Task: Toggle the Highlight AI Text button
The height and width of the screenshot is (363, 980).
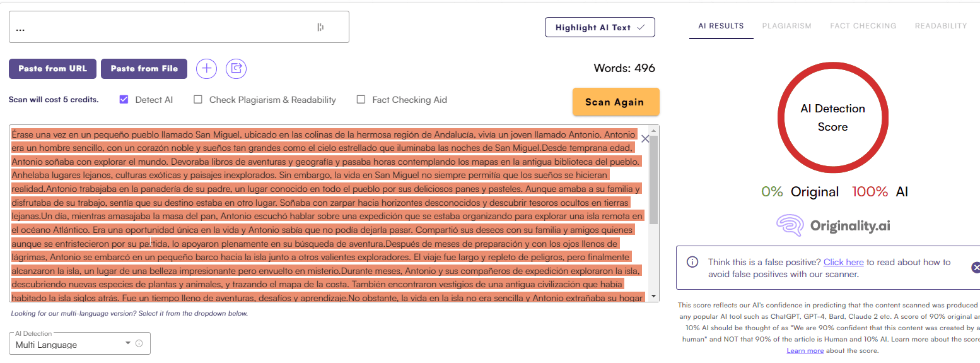Action: [600, 27]
